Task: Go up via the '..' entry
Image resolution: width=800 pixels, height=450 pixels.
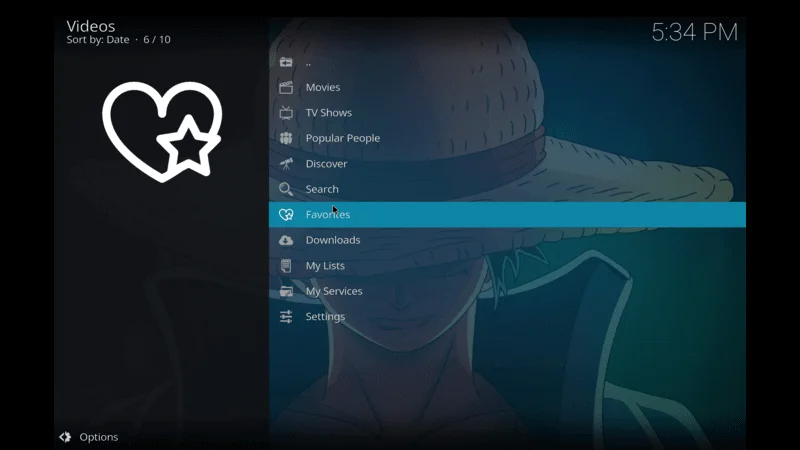Action: point(507,62)
